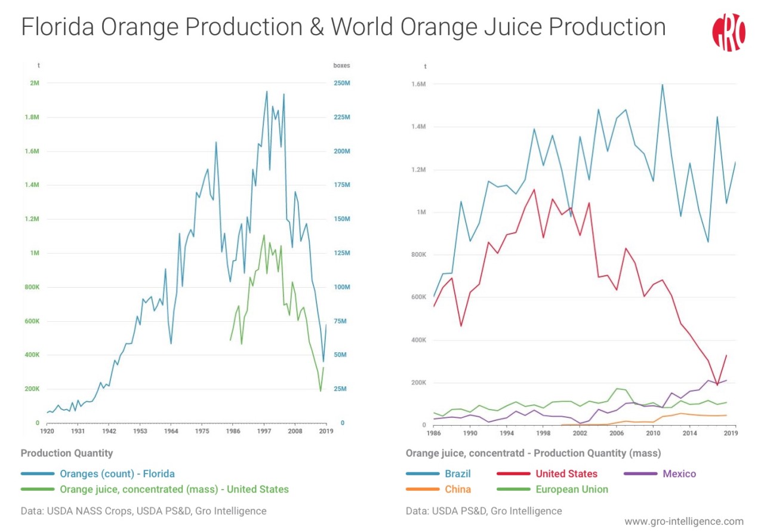Click the '1997' x-axis year label
This screenshot has height=532, width=764.
point(265,430)
